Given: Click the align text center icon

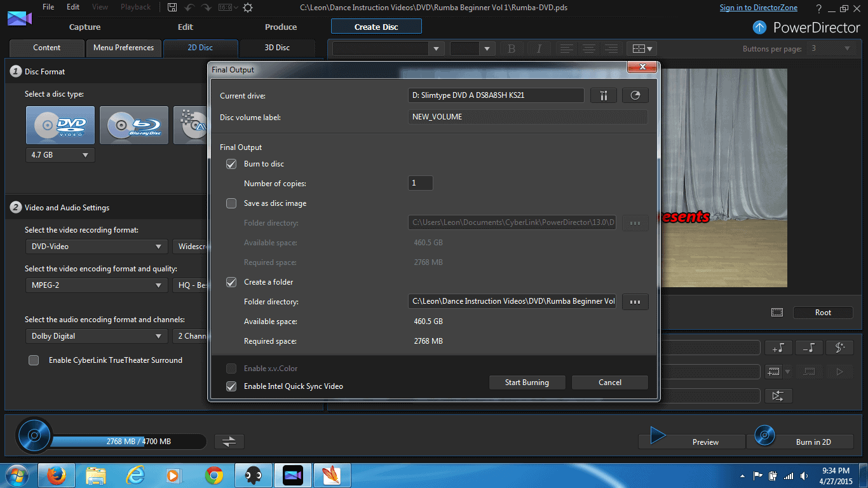Looking at the screenshot, I should (x=589, y=49).
